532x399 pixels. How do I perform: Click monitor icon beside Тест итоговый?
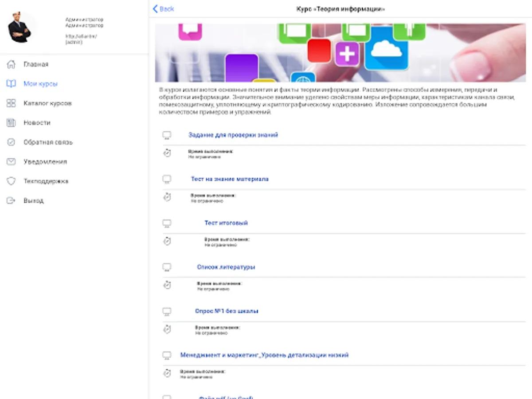click(167, 223)
